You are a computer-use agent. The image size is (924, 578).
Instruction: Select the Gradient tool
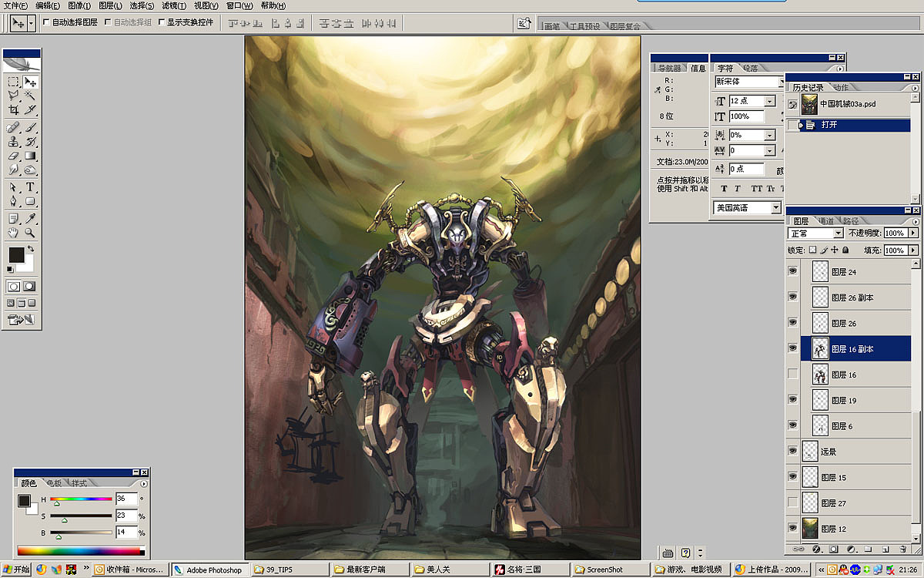tap(30, 156)
